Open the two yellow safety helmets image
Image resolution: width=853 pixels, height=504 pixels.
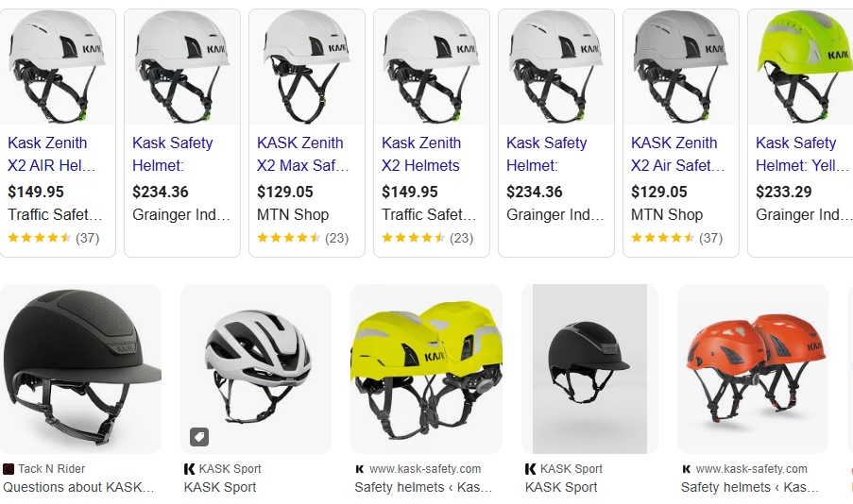[x=426, y=368]
